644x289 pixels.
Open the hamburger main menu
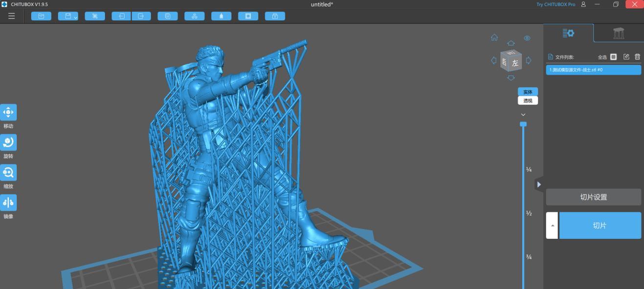point(11,16)
